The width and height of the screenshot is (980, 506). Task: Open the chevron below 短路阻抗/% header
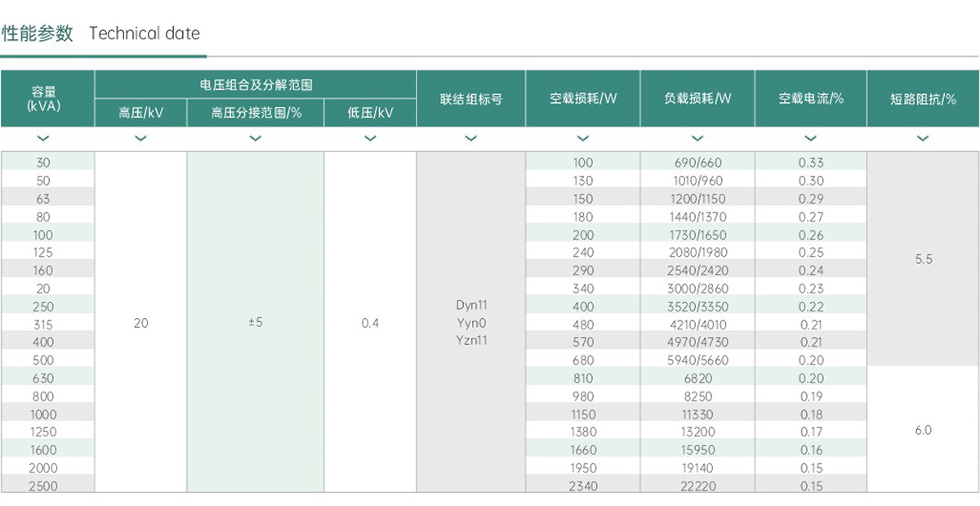coord(923,138)
